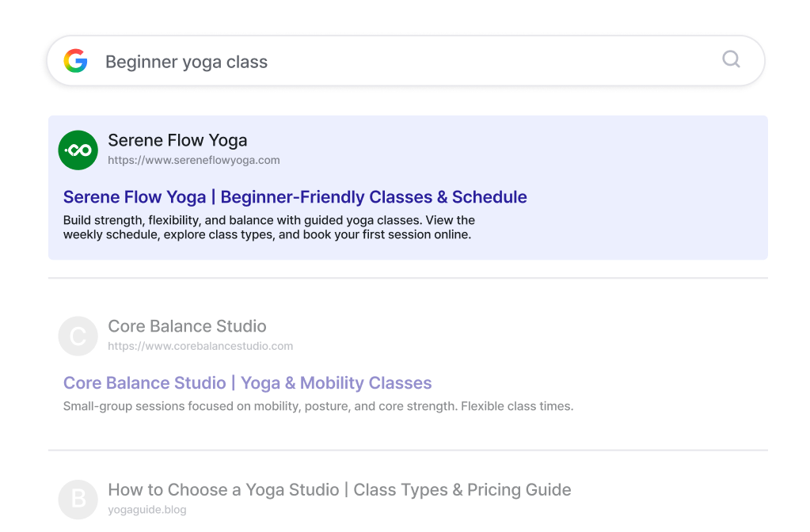Click the yogaguide.blog URL
The width and height of the screenshot is (810, 532).
coord(146,509)
